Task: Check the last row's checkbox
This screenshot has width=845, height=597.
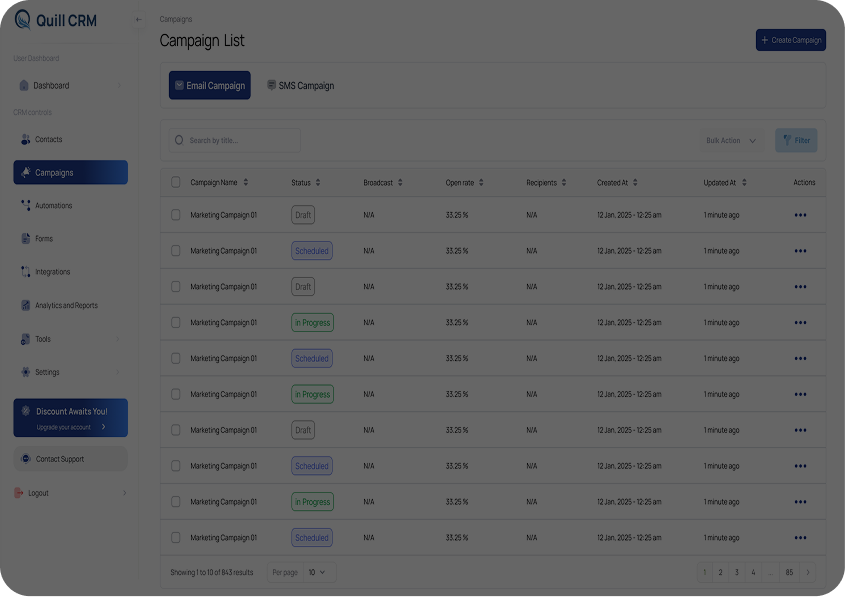Action: [176, 538]
